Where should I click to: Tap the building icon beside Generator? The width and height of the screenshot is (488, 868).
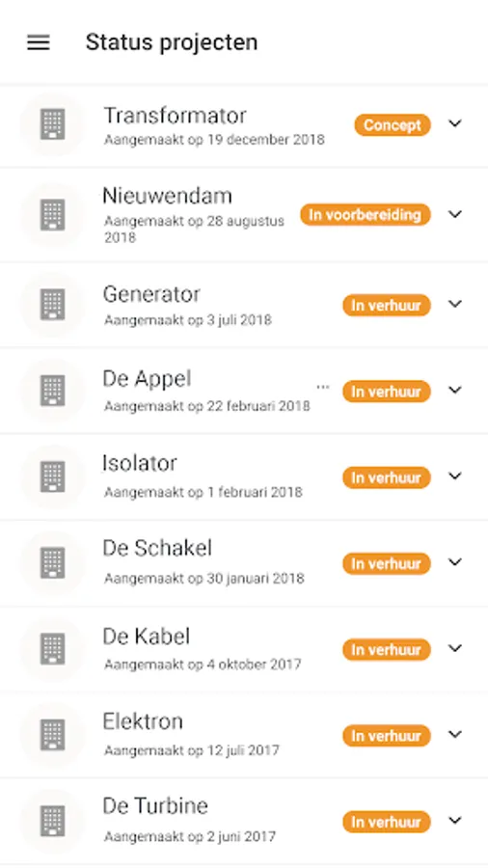(x=53, y=305)
